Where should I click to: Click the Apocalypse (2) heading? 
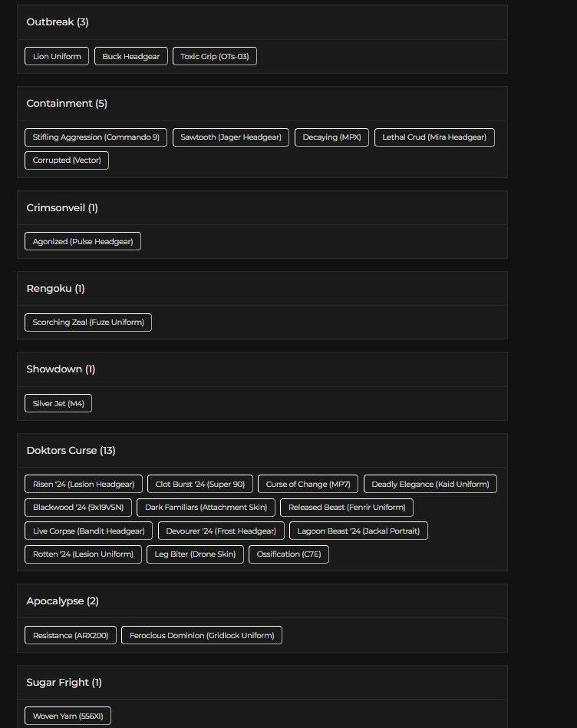click(x=63, y=601)
